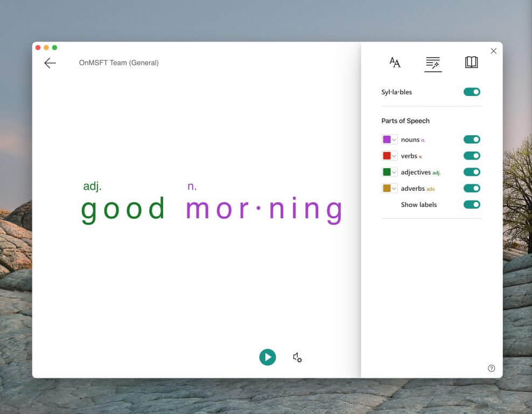Turn off adverbs highlighting switch
The height and width of the screenshot is (414, 532).
point(472,188)
